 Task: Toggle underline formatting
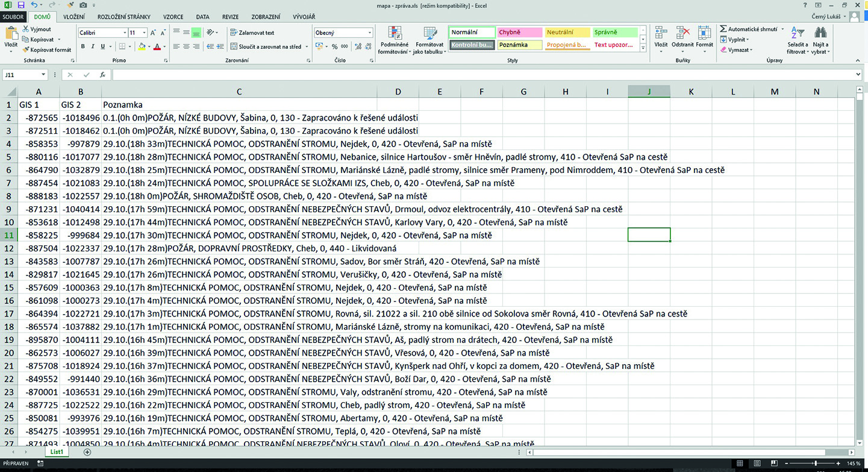[x=102, y=46]
